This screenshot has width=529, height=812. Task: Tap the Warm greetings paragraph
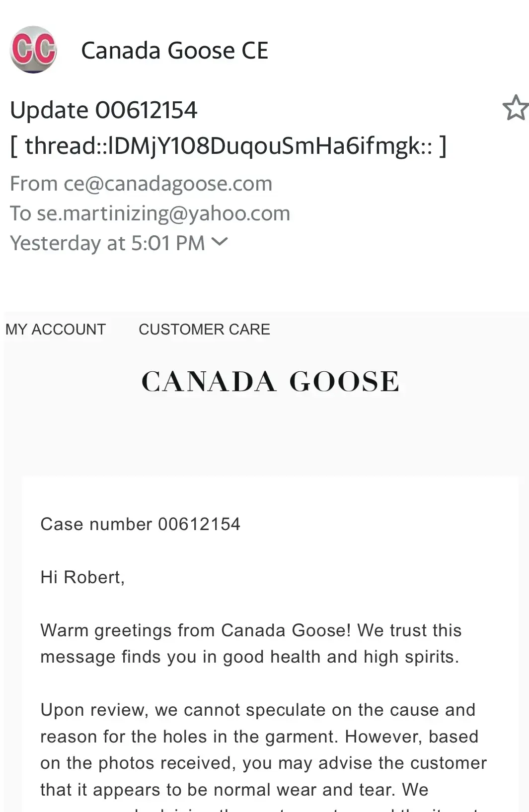point(251,643)
